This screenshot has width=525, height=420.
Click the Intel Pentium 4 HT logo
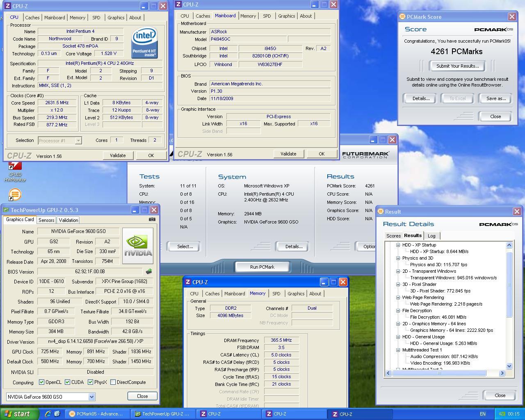click(144, 43)
